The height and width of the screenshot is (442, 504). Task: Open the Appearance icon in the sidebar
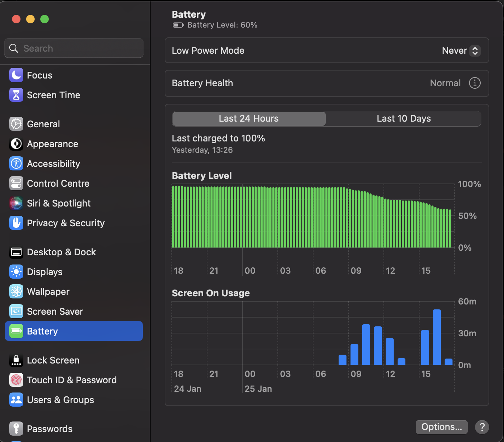[16, 144]
